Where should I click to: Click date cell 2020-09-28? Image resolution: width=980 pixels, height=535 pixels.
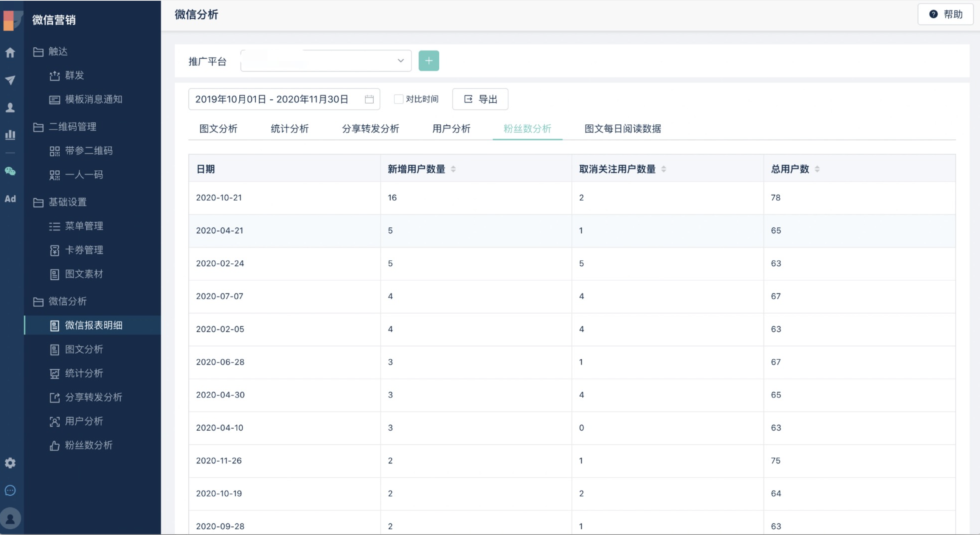coord(220,527)
